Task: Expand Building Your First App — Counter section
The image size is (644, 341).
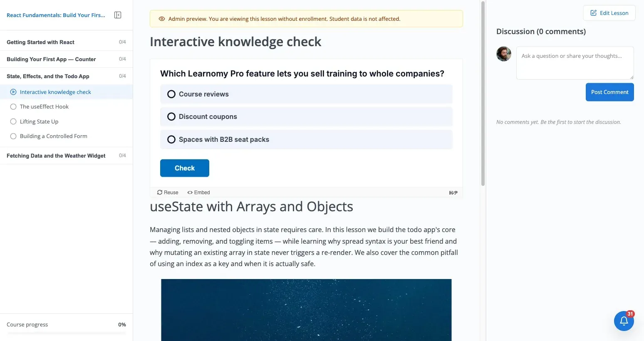Action: [67, 59]
